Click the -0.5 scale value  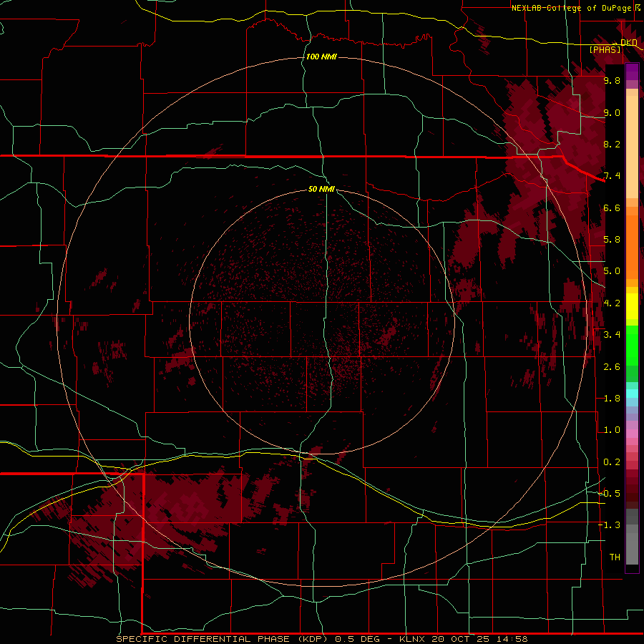610,493
